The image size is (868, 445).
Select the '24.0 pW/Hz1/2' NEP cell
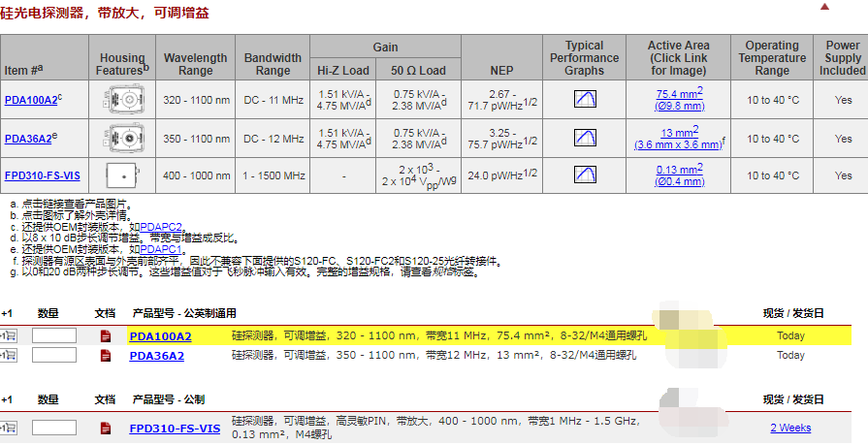501,175
